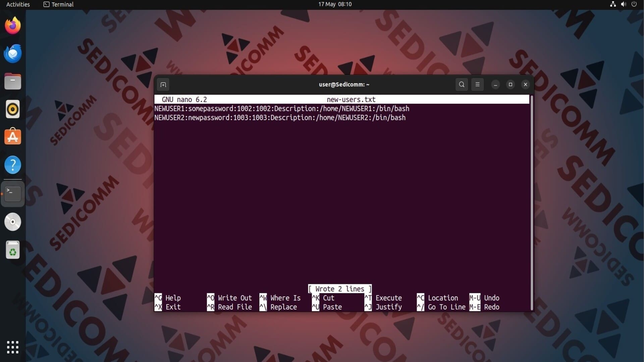Open Ubuntu Software store icon
Image resolution: width=644 pixels, height=362 pixels.
[x=13, y=137]
